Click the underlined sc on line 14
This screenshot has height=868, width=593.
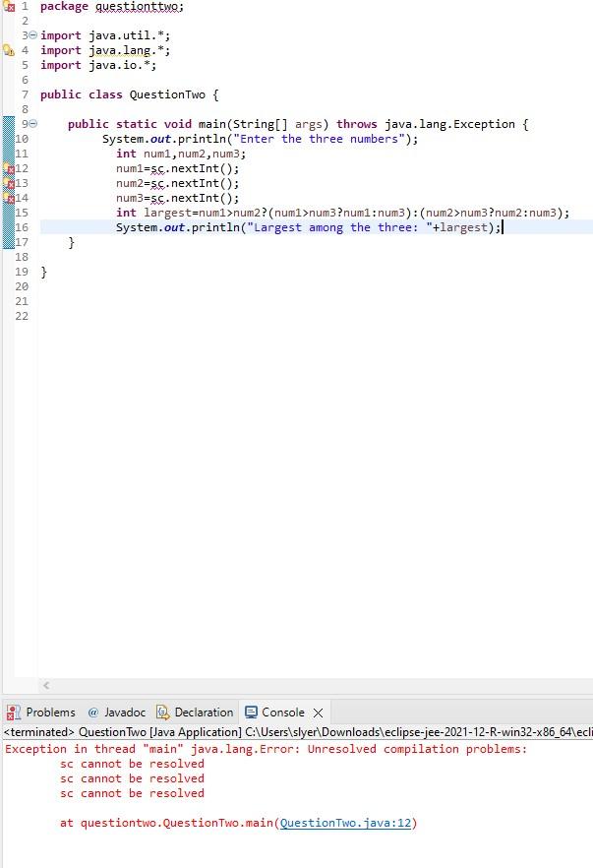pyautogui.click(x=157, y=198)
